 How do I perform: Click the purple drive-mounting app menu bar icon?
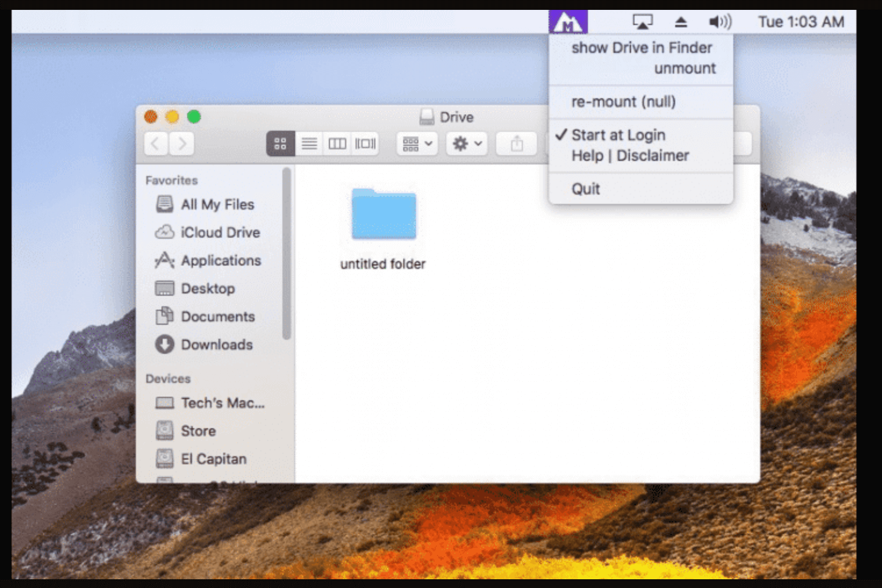pyautogui.click(x=568, y=21)
